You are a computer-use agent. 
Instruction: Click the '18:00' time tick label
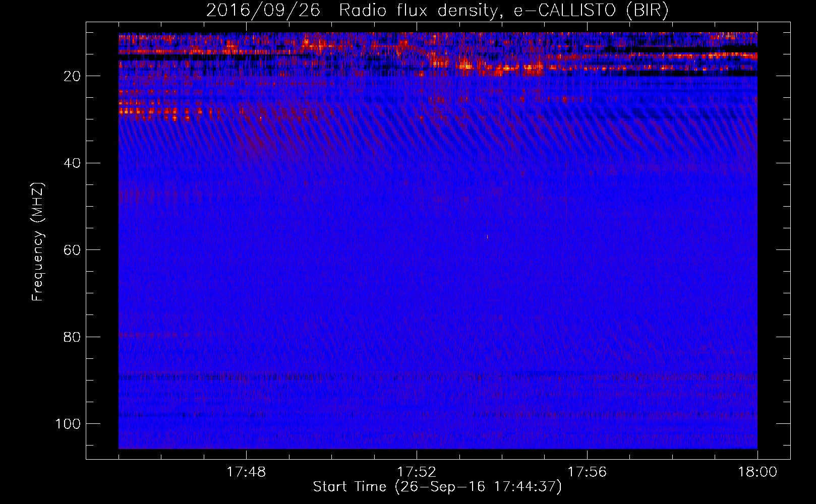pyautogui.click(x=757, y=472)
